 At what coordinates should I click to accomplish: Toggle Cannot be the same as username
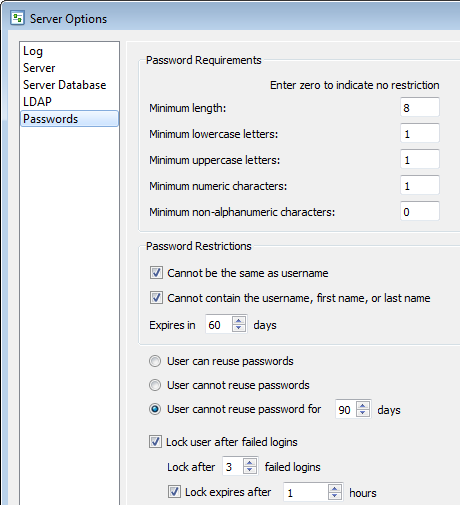point(156,272)
